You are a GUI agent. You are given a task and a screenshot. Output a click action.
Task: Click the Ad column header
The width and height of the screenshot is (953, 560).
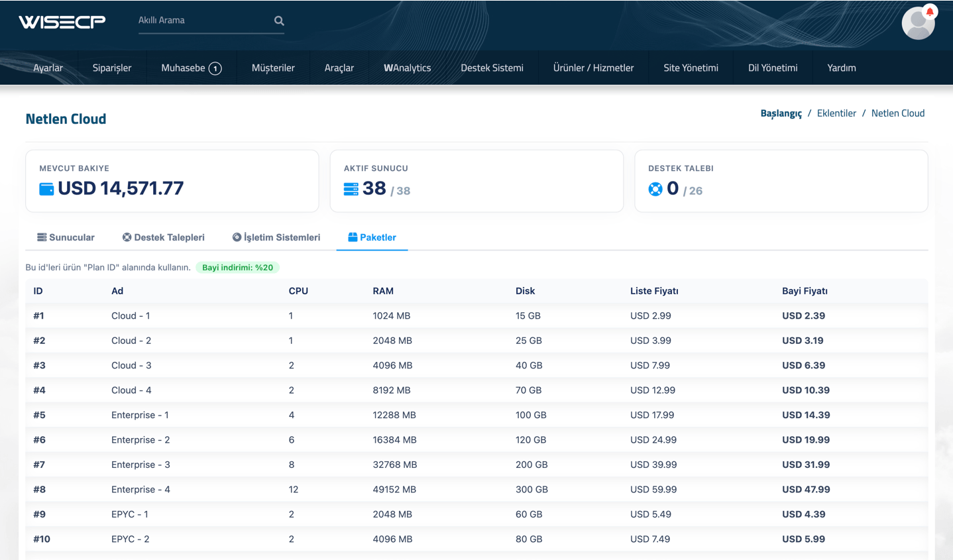coord(117,291)
